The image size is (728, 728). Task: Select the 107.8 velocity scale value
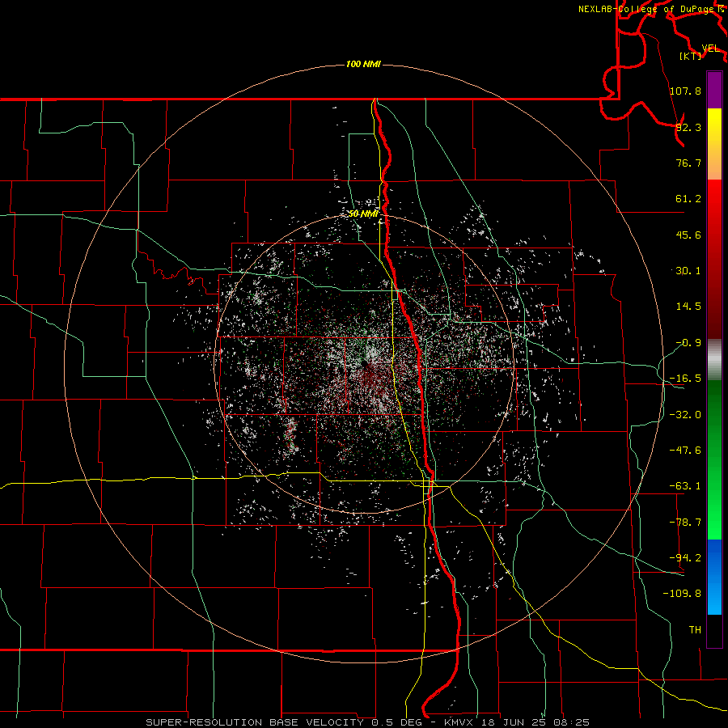click(x=685, y=91)
